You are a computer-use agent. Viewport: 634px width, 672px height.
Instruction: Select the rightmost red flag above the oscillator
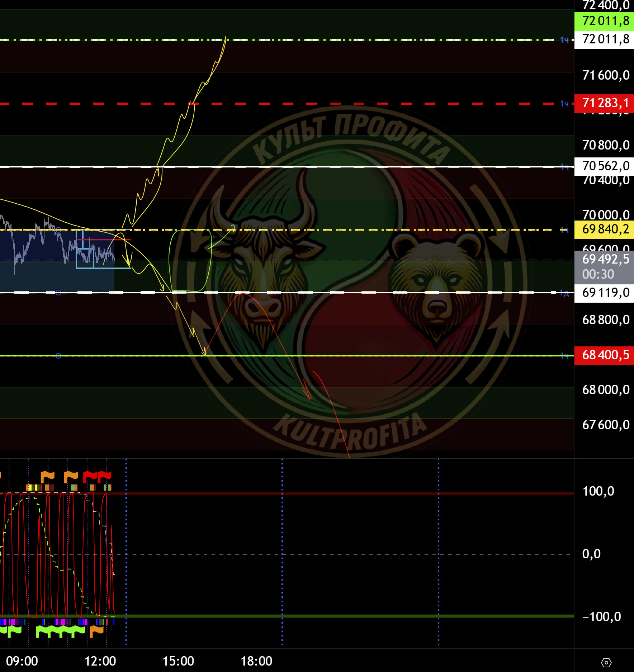(x=105, y=476)
